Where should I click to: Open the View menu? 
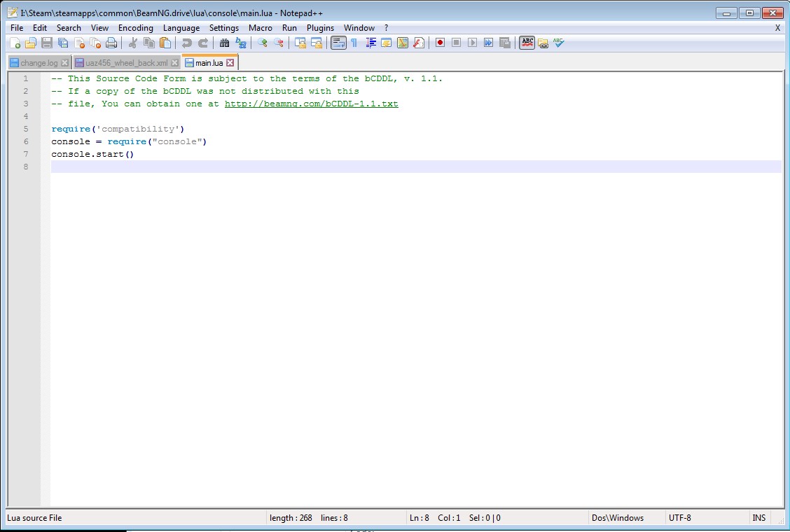pos(99,28)
